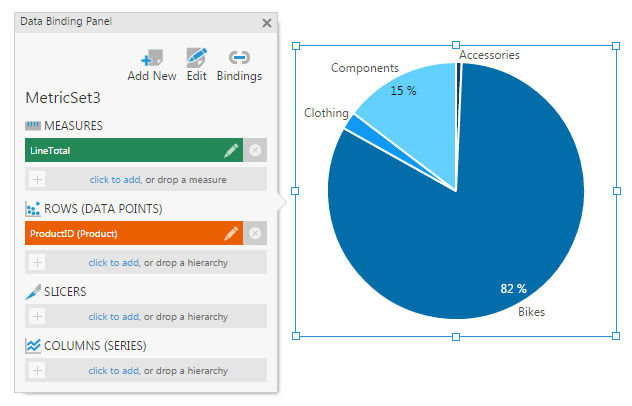Select the ProductID (Product) row bar
Image resolution: width=632 pixels, height=406 pixels.
[120, 233]
